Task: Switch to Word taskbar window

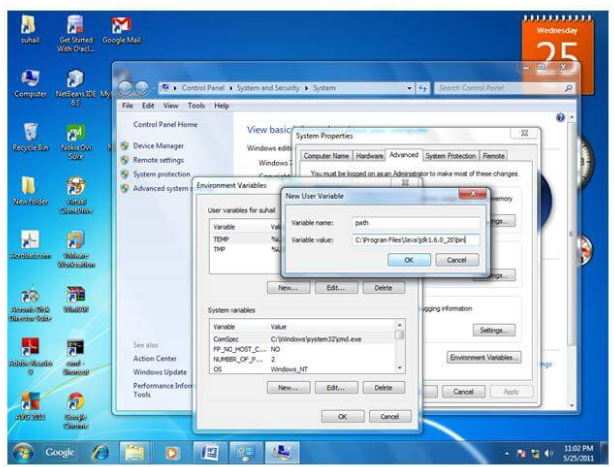Action: coord(209,453)
